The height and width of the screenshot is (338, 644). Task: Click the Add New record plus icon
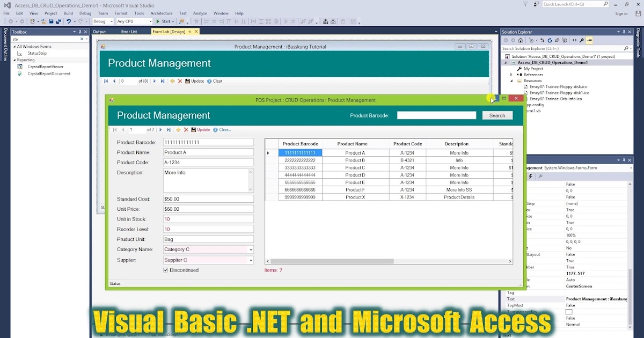point(179,130)
